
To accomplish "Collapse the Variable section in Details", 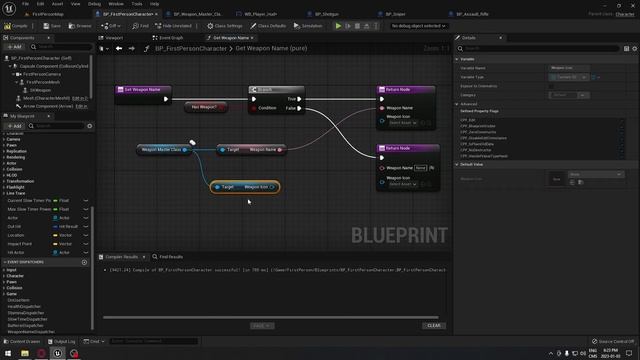I will tap(457, 59).
